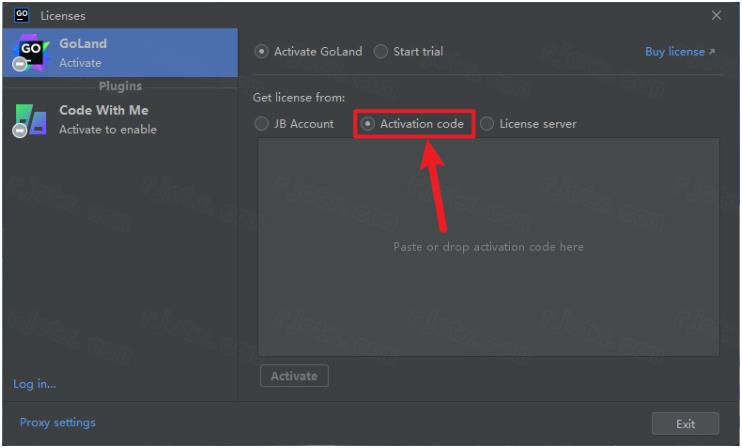
Task: Click the Log in... link
Action: click(x=35, y=384)
